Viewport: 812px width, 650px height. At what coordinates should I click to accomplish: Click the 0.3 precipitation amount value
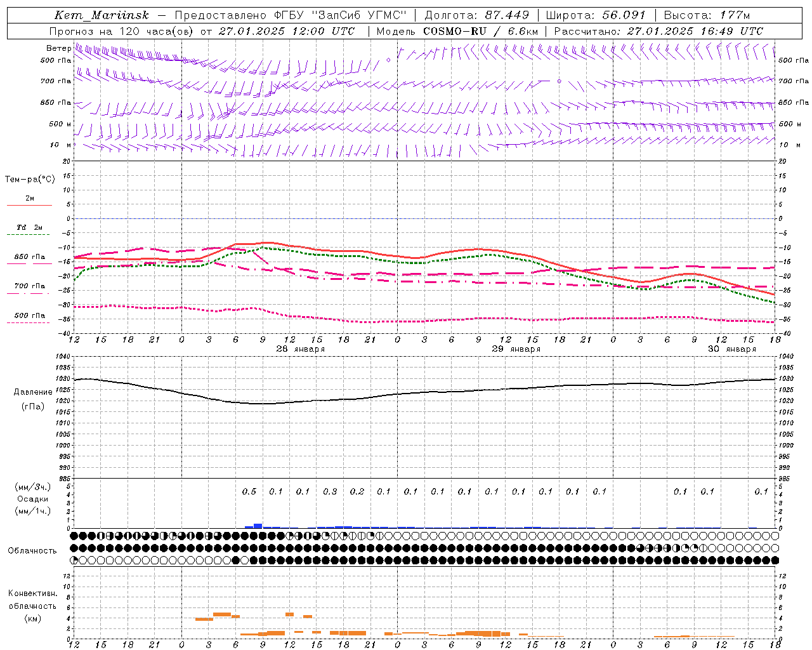coord(330,491)
